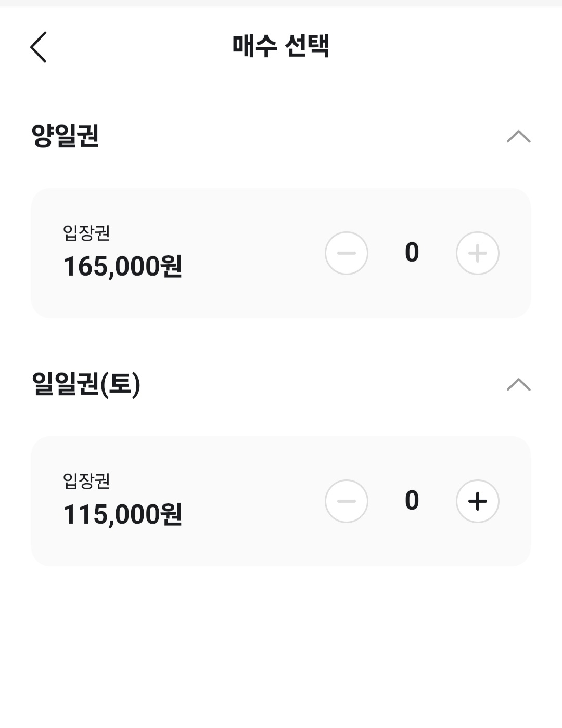Tap 입장권 label in 일일권(토) card

click(x=86, y=481)
